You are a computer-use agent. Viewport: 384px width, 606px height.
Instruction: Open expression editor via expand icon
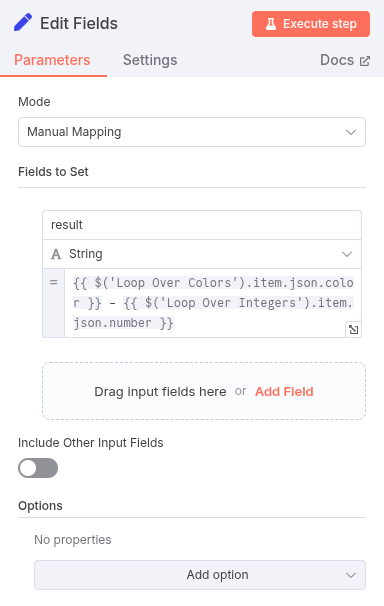click(x=353, y=330)
